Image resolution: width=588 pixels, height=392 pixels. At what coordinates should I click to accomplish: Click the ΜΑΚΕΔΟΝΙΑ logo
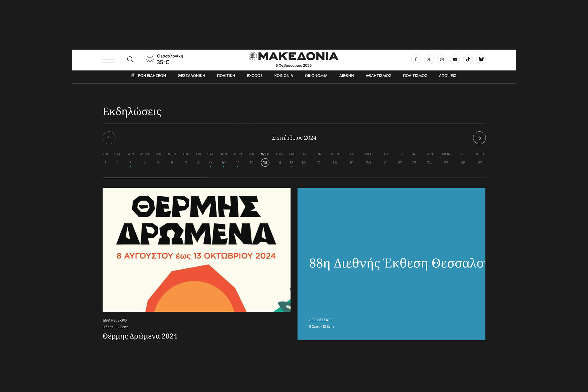click(293, 56)
